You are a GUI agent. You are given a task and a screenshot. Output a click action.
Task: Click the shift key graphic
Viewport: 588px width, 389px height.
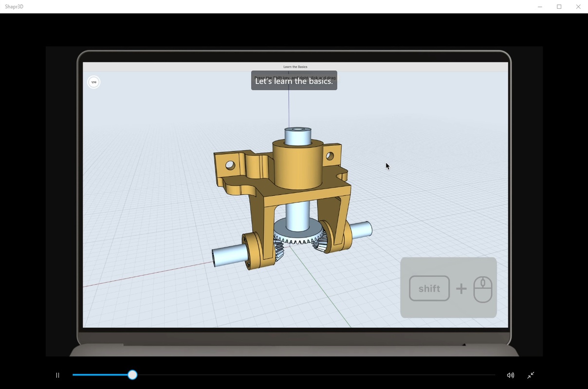pyautogui.click(x=429, y=288)
